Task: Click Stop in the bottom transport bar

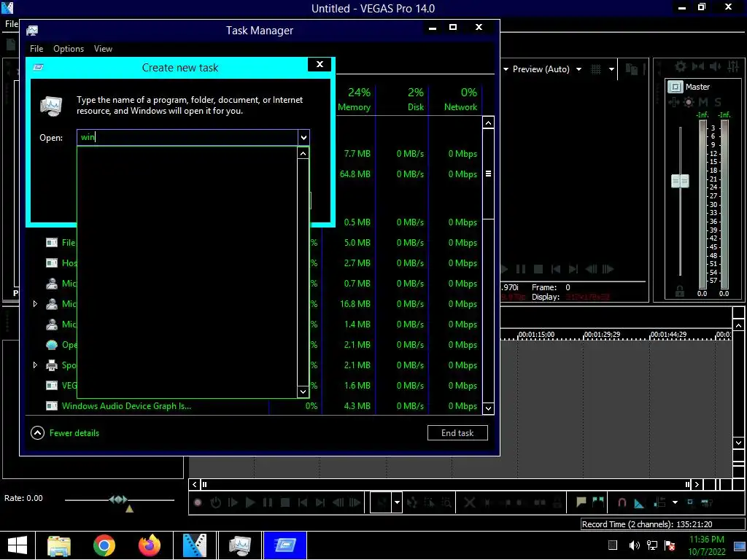Action: point(285,502)
